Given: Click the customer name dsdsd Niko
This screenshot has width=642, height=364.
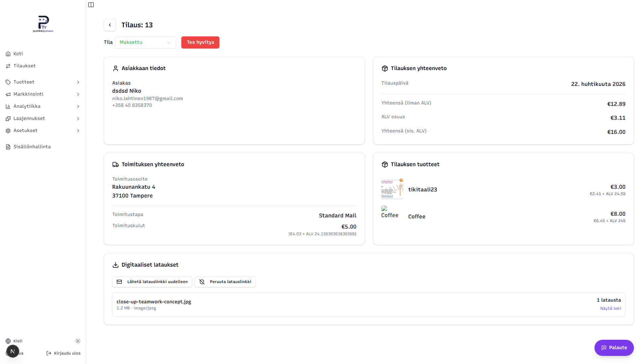Looking at the screenshot, I should [127, 91].
